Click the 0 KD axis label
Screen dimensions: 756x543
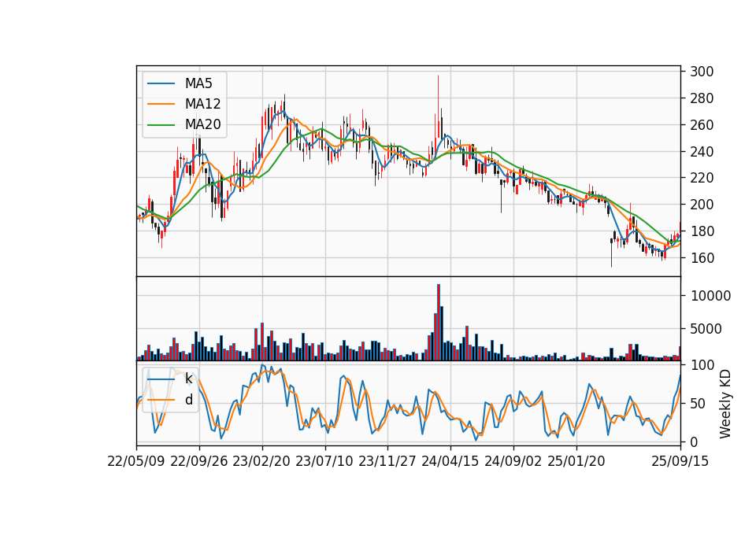[x=694, y=441]
